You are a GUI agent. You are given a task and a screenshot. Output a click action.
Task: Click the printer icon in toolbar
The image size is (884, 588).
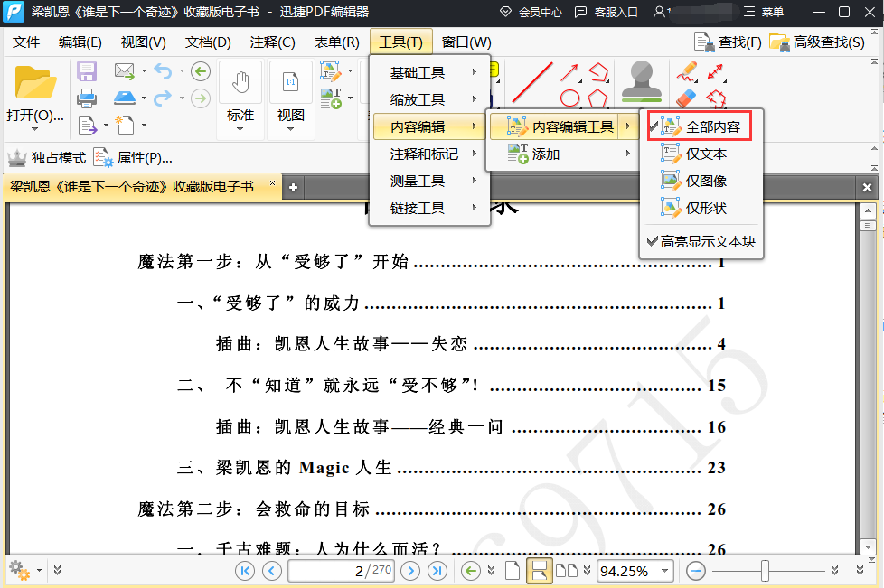[87, 98]
